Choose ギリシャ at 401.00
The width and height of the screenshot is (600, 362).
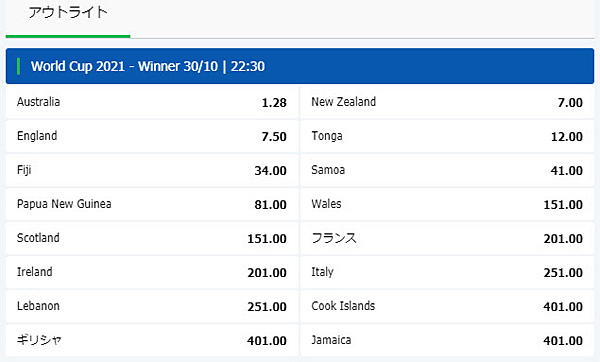click(152, 341)
